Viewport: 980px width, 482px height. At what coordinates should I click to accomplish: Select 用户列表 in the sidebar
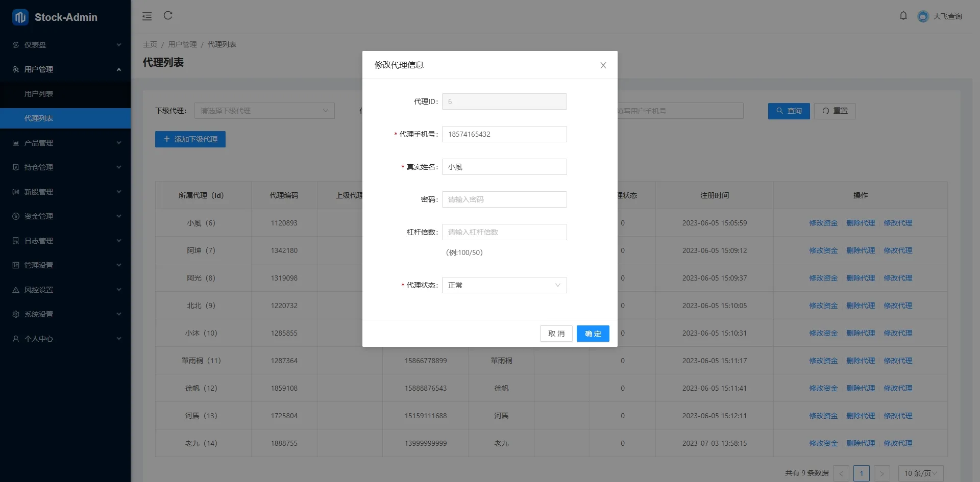tap(39, 94)
